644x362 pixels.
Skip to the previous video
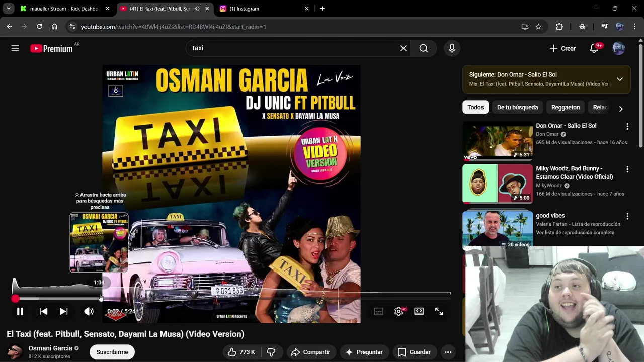(x=43, y=312)
